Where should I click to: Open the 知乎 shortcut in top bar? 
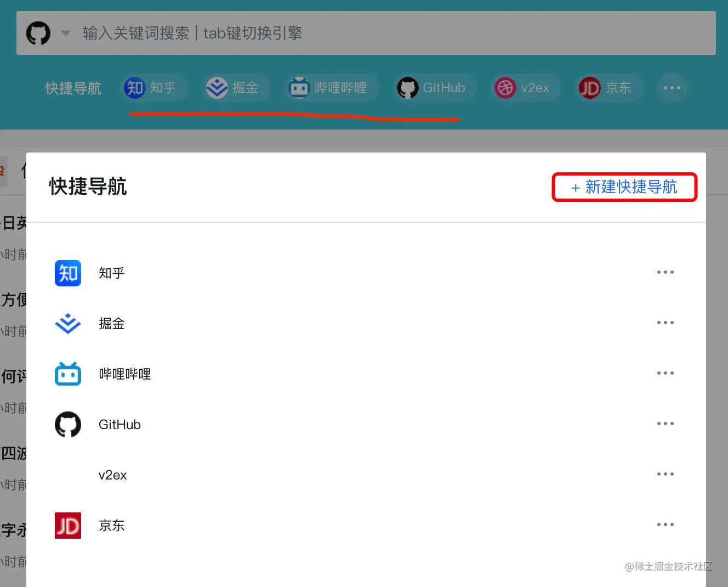click(x=155, y=88)
